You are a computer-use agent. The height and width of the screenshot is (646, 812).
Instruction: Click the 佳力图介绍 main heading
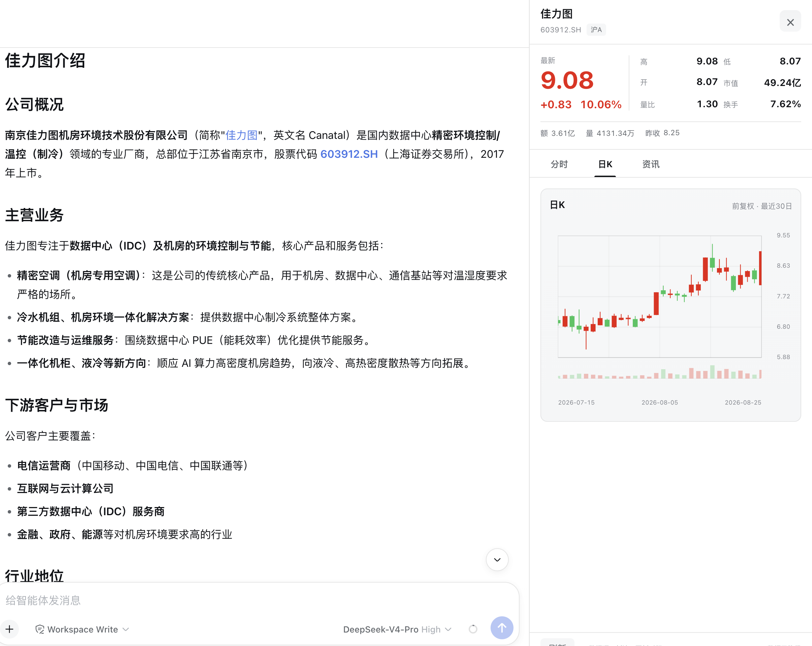(x=45, y=60)
